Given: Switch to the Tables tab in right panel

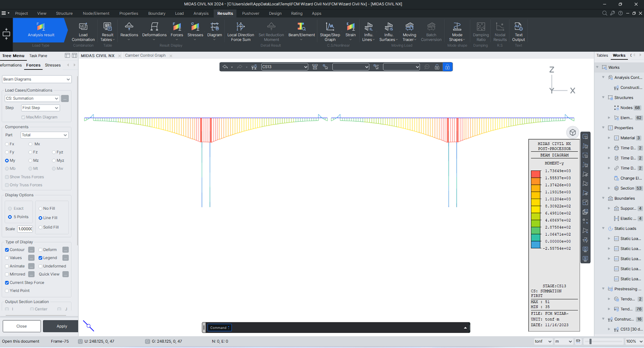Looking at the screenshot, I should [x=602, y=55].
